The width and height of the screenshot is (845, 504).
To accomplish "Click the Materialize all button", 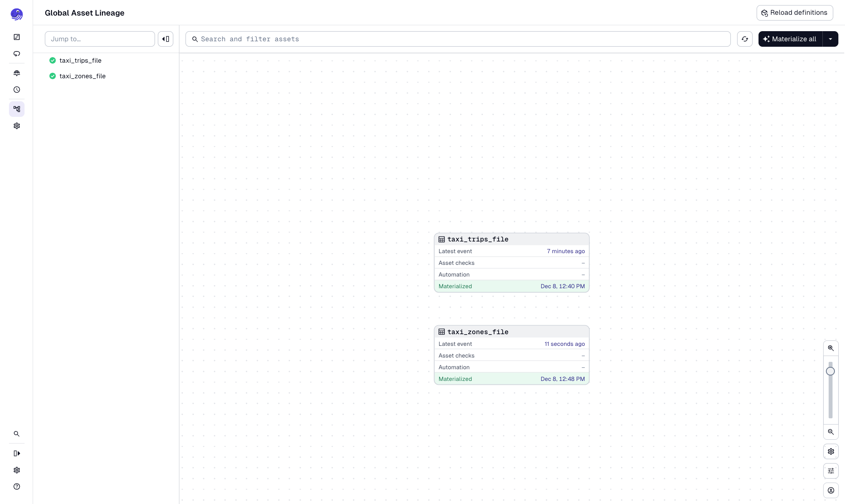I will tap(790, 39).
